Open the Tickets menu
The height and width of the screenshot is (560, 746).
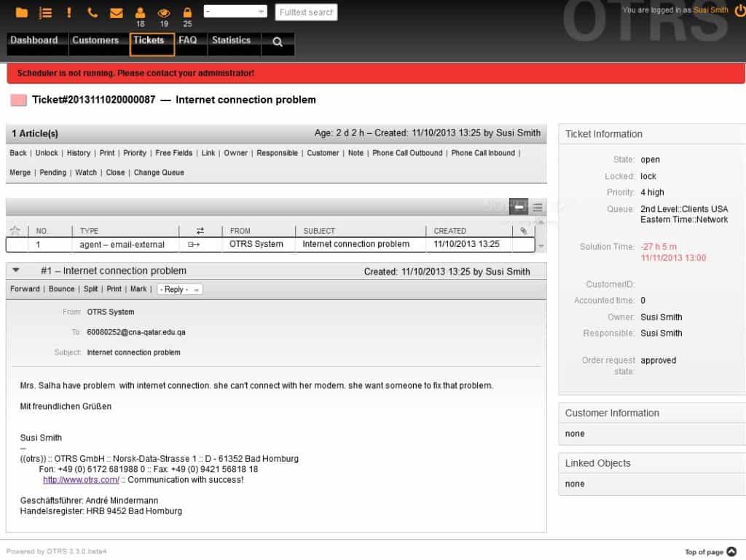click(x=152, y=44)
